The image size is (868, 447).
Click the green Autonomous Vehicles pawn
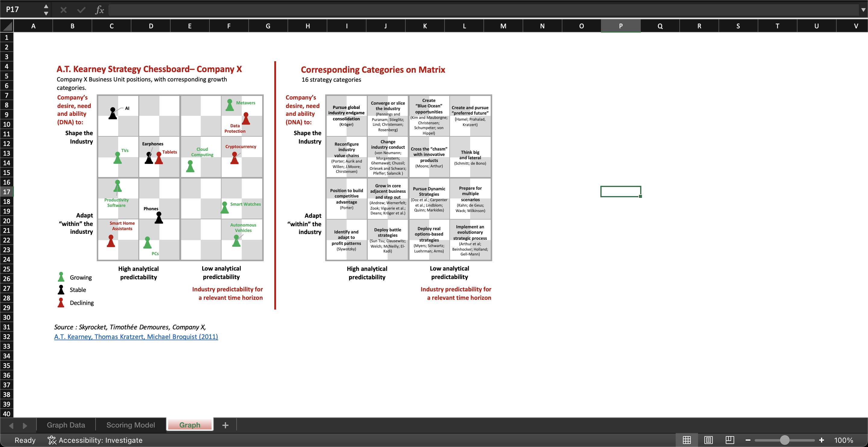[x=237, y=240]
